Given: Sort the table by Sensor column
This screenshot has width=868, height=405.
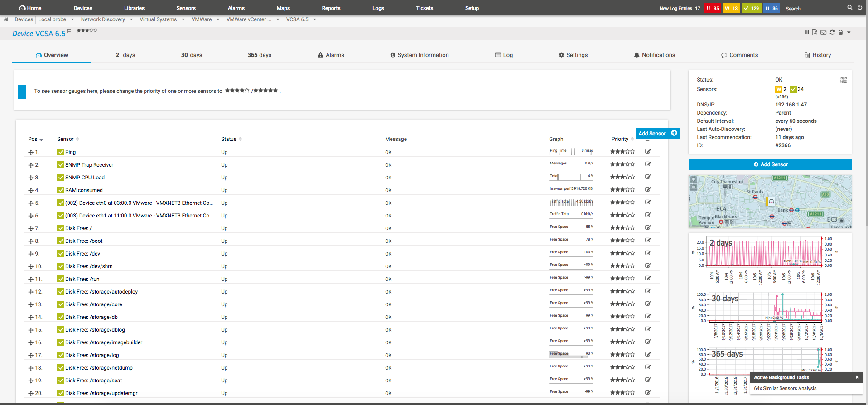Looking at the screenshot, I should 68,139.
